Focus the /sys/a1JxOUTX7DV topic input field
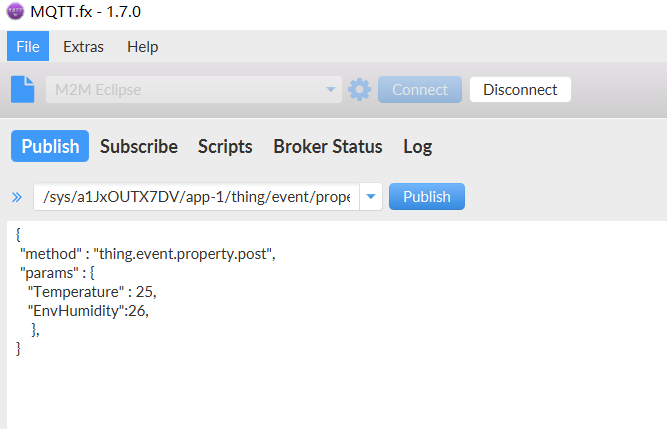The image size is (667, 429). [195, 197]
